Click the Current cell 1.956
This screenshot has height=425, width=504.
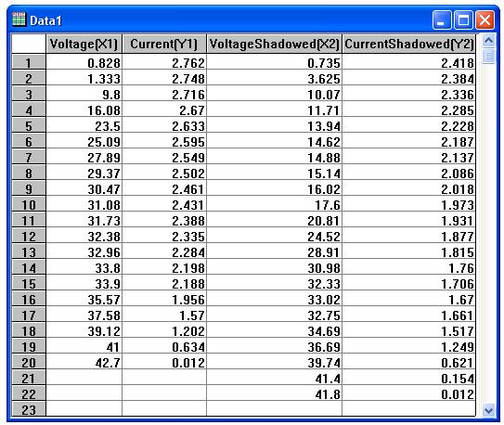click(164, 299)
